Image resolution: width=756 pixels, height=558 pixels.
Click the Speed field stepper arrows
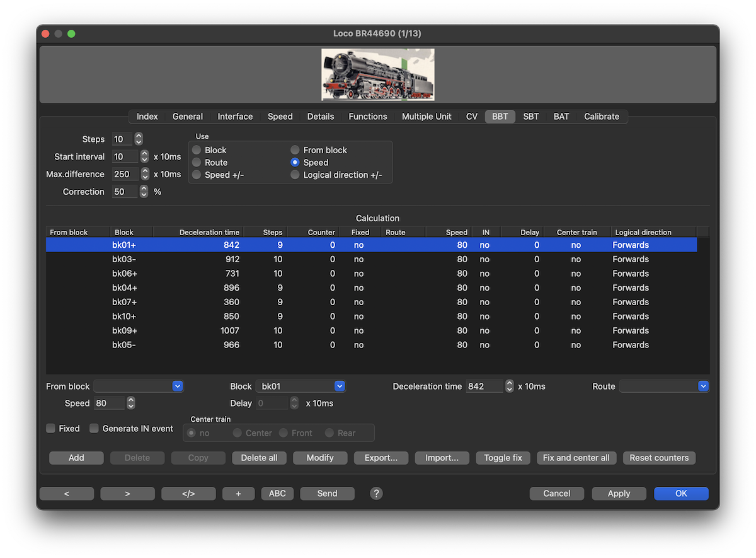(131, 403)
